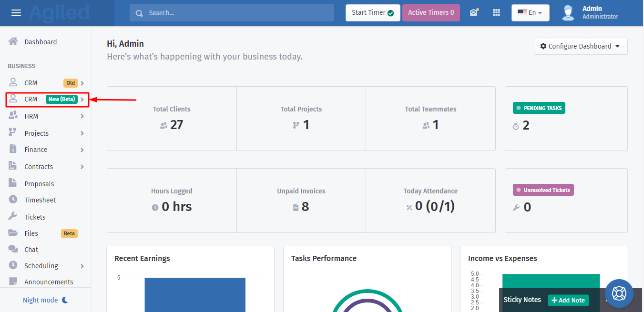The width and height of the screenshot is (644, 312).
Task: Open the Configure Dashboard dropdown
Action: click(x=580, y=46)
